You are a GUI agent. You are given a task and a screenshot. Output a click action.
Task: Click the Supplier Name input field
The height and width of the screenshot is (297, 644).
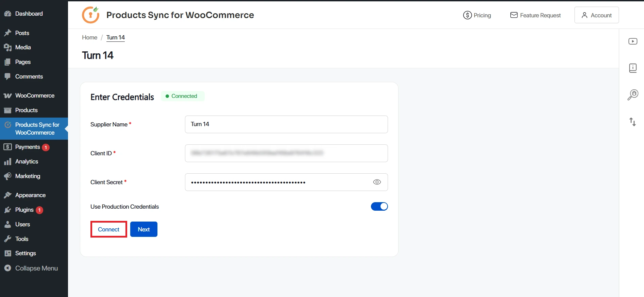click(286, 124)
